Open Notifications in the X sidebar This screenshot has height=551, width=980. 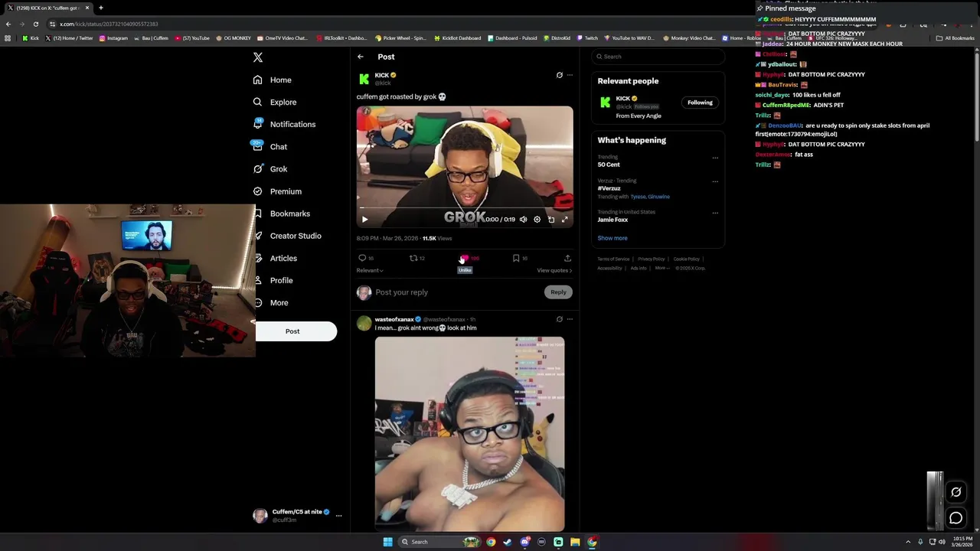click(x=284, y=124)
